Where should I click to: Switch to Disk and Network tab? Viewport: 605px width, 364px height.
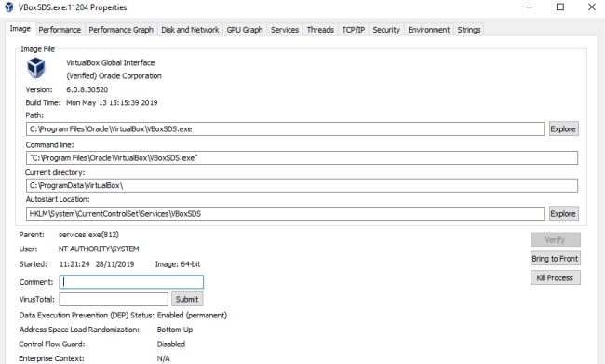pyautogui.click(x=190, y=30)
